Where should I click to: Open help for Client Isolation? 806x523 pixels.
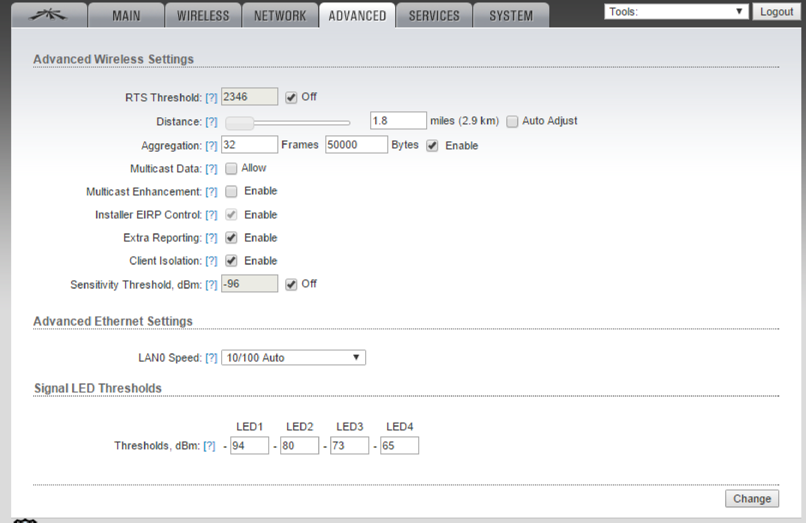[x=211, y=261]
